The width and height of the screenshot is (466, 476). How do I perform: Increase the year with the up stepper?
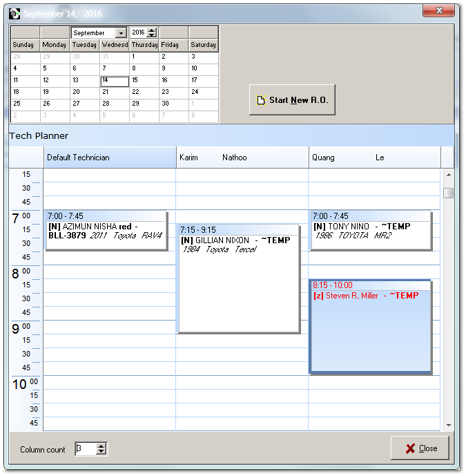tap(152, 30)
